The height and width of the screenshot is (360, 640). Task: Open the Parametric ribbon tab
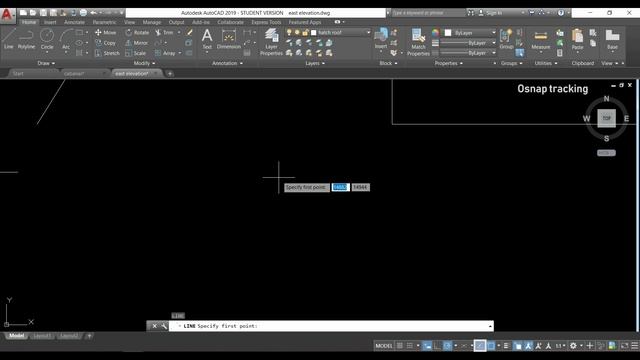pos(104,22)
